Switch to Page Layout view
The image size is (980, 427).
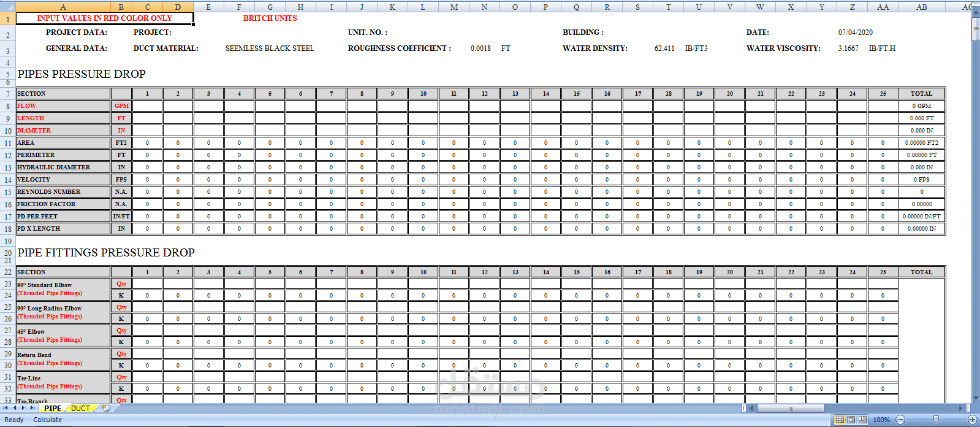tap(851, 420)
